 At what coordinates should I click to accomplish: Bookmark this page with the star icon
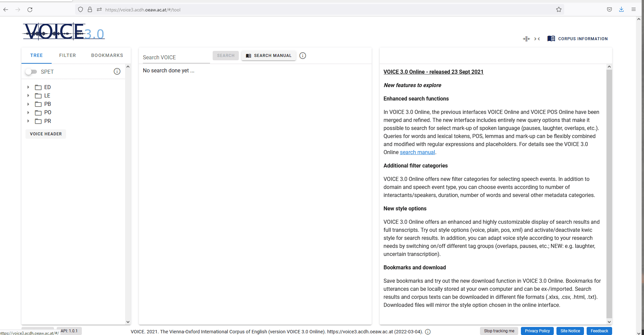(x=558, y=10)
